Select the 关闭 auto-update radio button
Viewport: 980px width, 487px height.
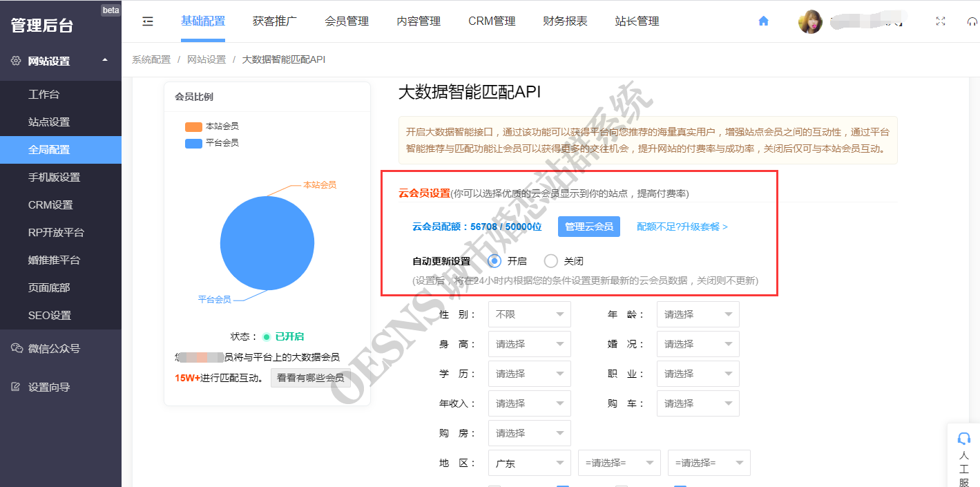(550, 261)
